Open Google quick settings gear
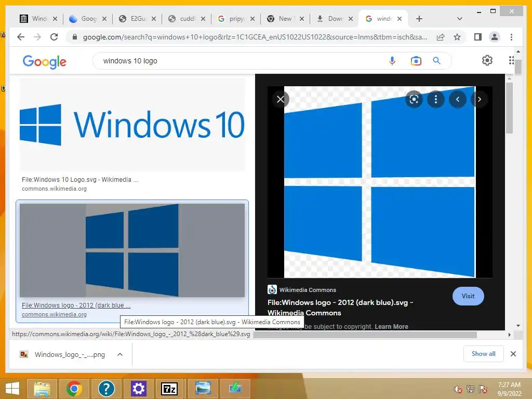Screen dimensions: 532x399 487,60
